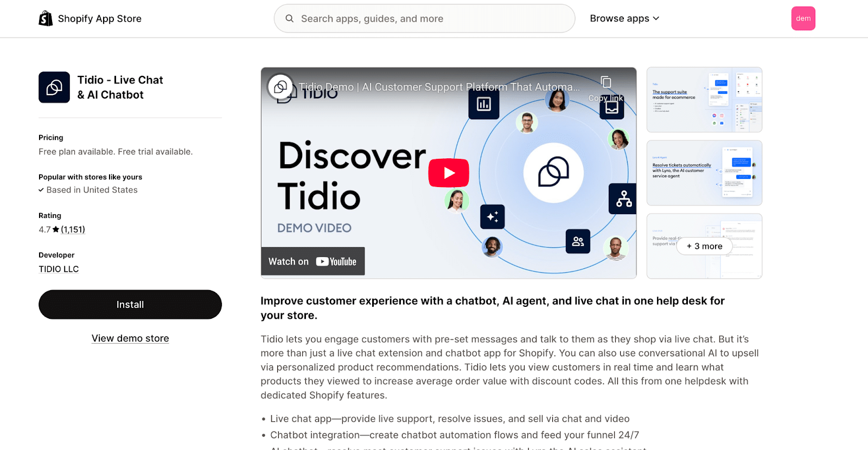This screenshot has height=450, width=868.
Task: Focus the search apps and guides field
Action: click(x=424, y=18)
